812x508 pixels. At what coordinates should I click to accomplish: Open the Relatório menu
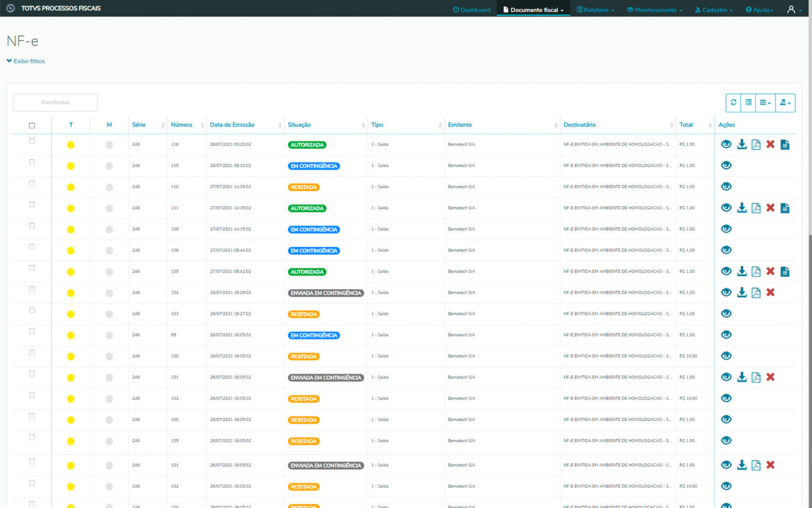coord(595,10)
